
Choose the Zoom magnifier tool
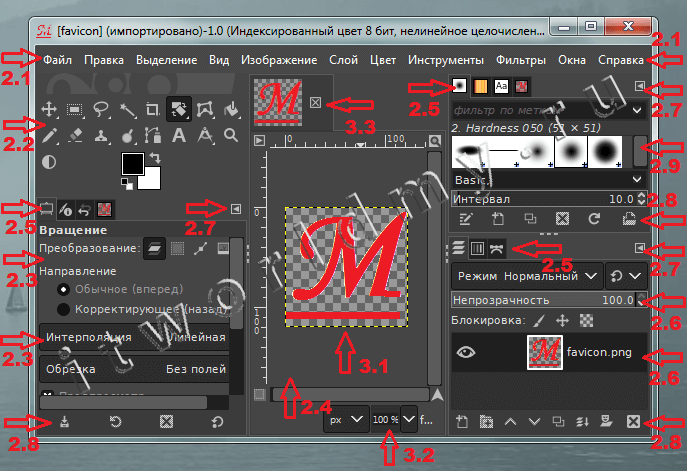click(x=231, y=136)
